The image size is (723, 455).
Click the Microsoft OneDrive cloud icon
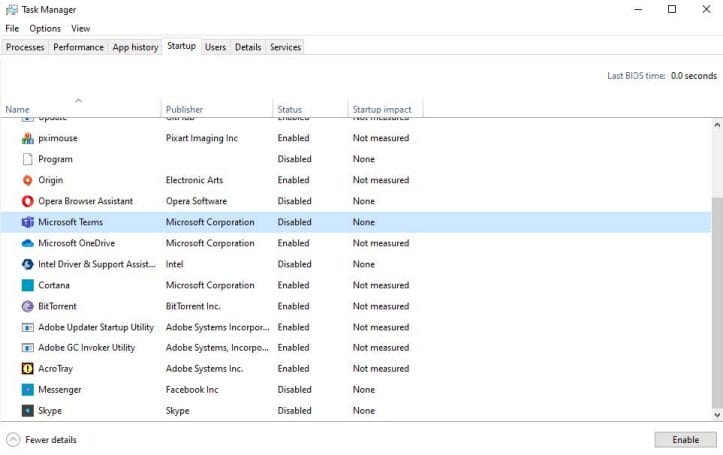click(28, 243)
